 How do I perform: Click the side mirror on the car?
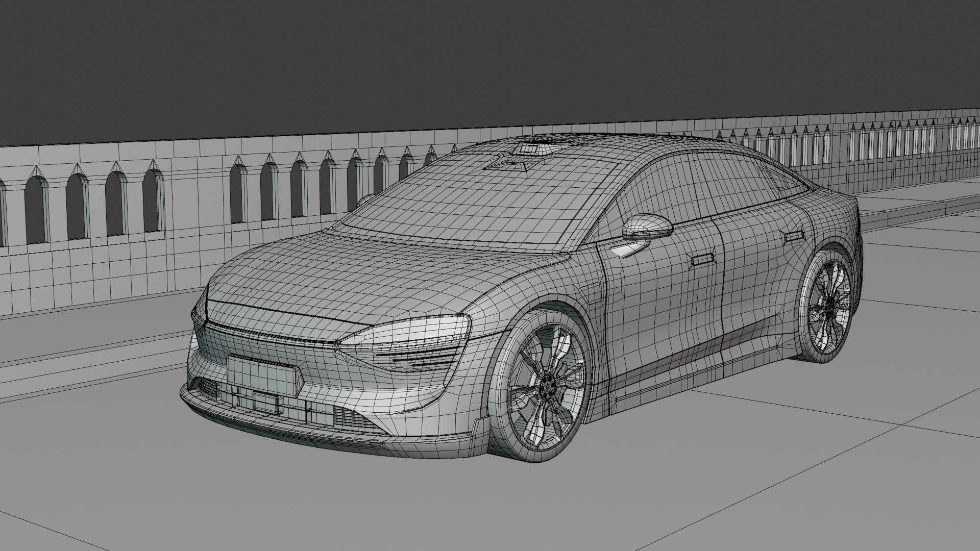[x=647, y=227]
